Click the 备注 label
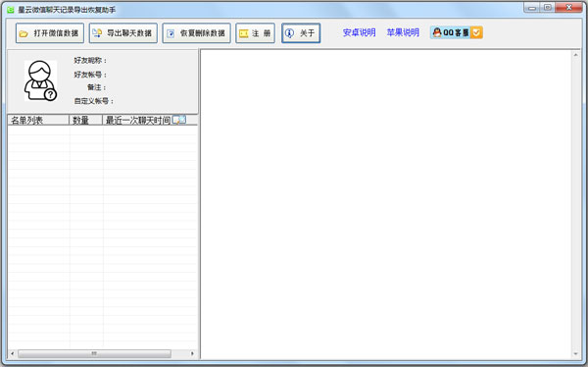Image resolution: width=588 pixels, height=367 pixels. tap(97, 87)
